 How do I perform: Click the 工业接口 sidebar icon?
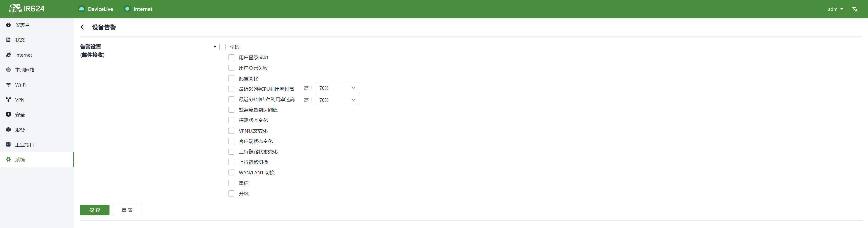click(8, 145)
